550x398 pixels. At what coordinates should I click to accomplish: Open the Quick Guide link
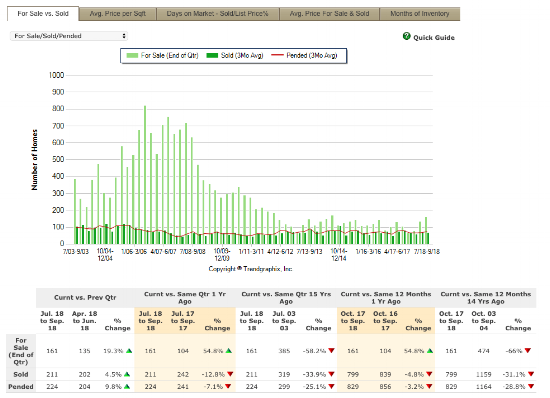tap(434, 38)
